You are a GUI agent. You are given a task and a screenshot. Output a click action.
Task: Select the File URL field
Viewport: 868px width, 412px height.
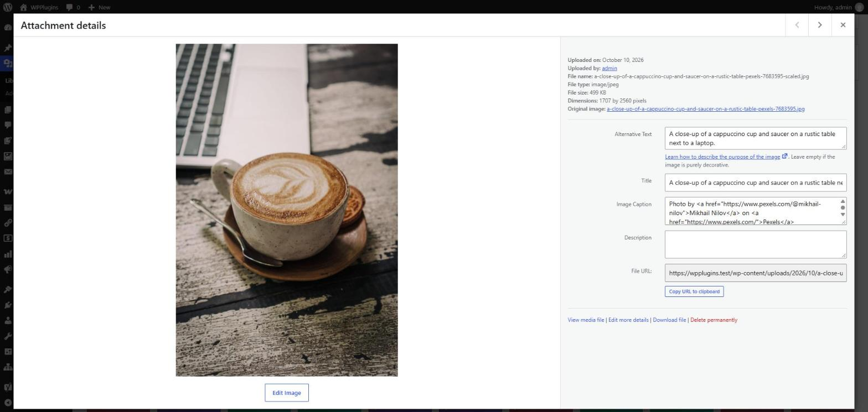[755, 273]
